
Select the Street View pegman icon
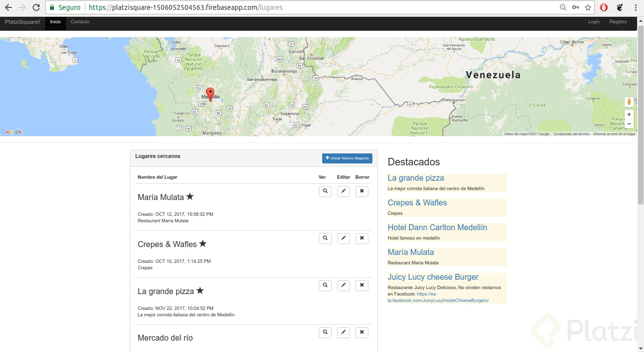pyautogui.click(x=629, y=102)
